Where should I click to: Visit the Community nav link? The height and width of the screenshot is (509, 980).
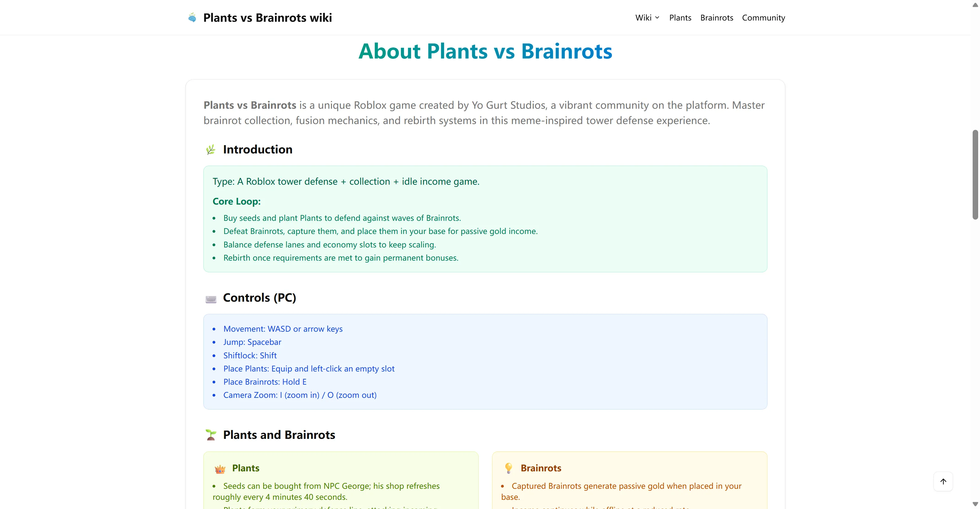coord(763,17)
